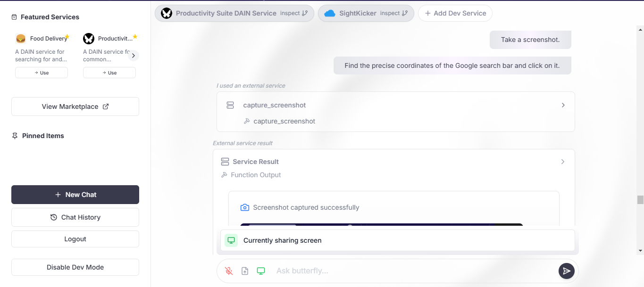The height and width of the screenshot is (287, 644).
Task: Open Chat History
Action: coord(75,217)
